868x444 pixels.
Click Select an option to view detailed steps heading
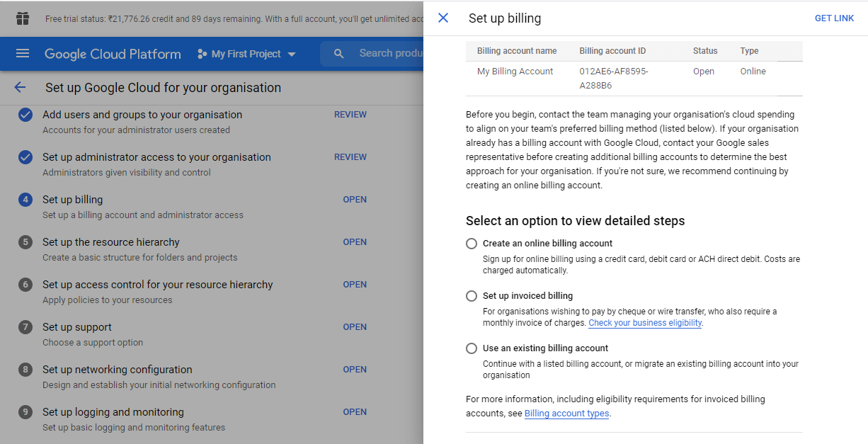(576, 221)
